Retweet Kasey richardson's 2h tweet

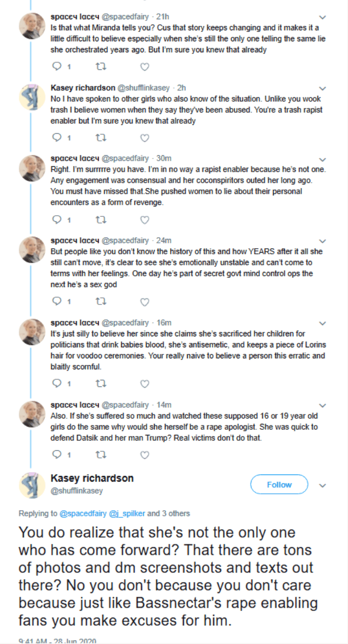(100, 138)
